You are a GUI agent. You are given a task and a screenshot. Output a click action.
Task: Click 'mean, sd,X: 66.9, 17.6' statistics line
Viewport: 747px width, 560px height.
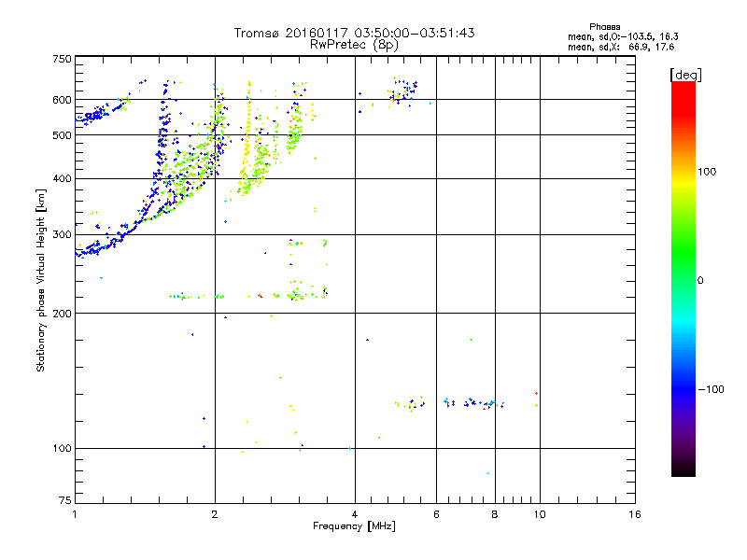(621, 48)
